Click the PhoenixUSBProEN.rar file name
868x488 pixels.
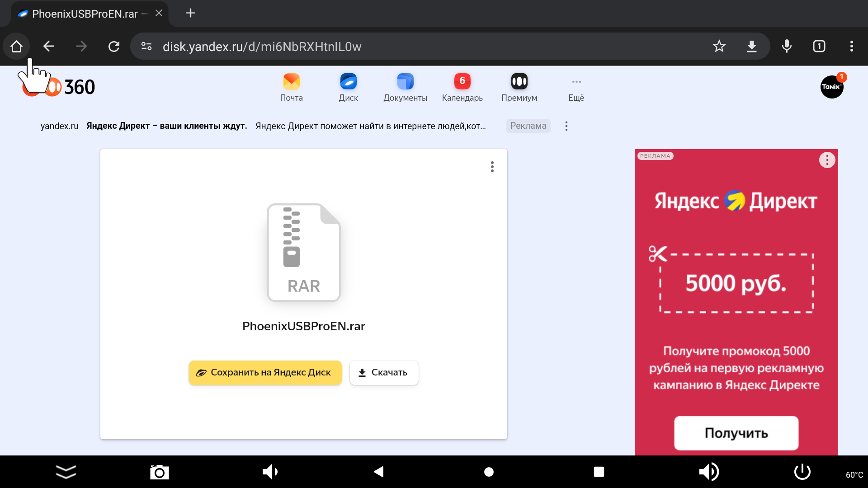click(304, 326)
